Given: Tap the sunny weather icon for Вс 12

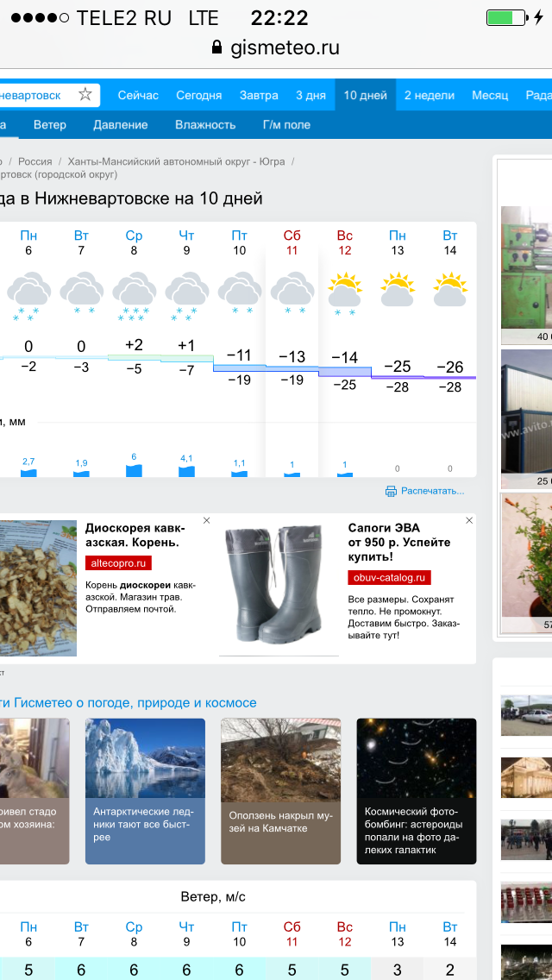Looking at the screenshot, I should pos(345,292).
